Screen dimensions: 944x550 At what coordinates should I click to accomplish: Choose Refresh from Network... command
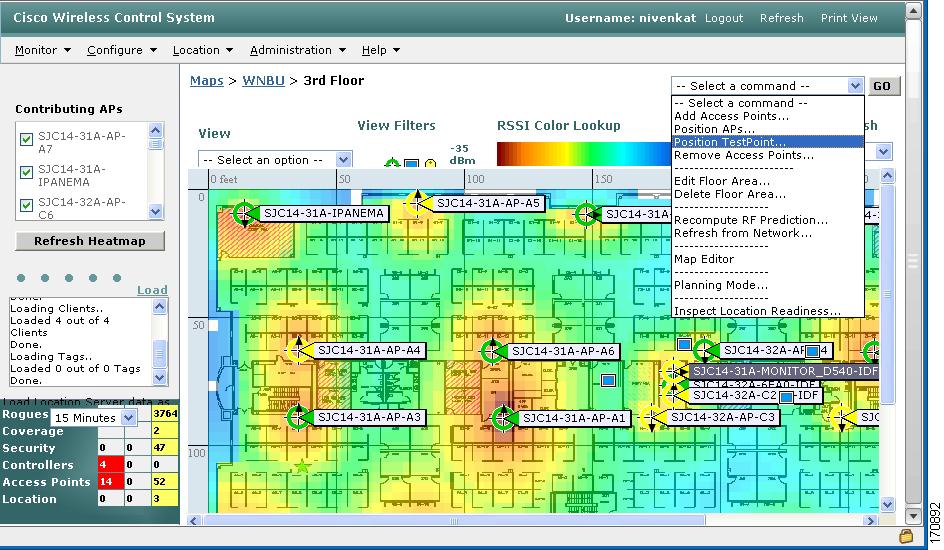[768, 233]
